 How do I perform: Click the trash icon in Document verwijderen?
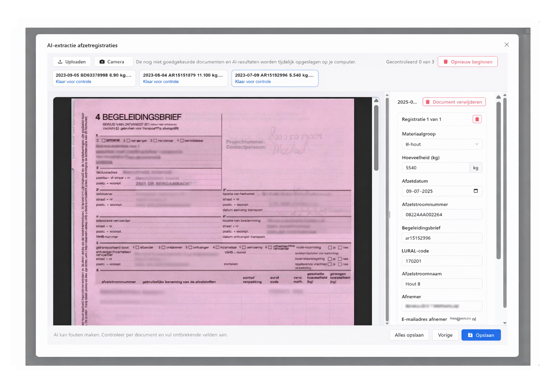pyautogui.click(x=428, y=102)
